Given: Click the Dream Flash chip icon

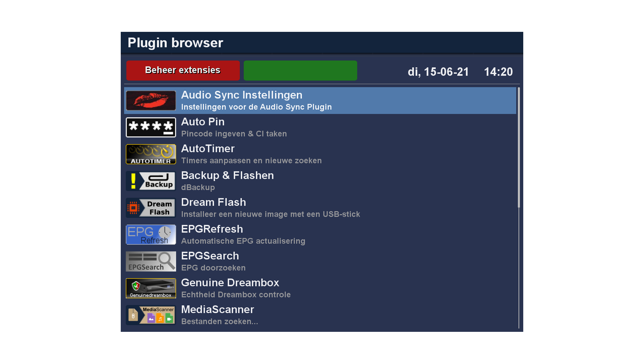Looking at the screenshot, I should (x=151, y=208).
